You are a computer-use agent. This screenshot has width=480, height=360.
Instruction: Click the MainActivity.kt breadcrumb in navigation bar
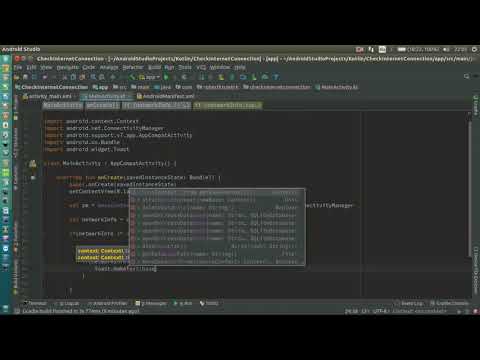(337, 87)
